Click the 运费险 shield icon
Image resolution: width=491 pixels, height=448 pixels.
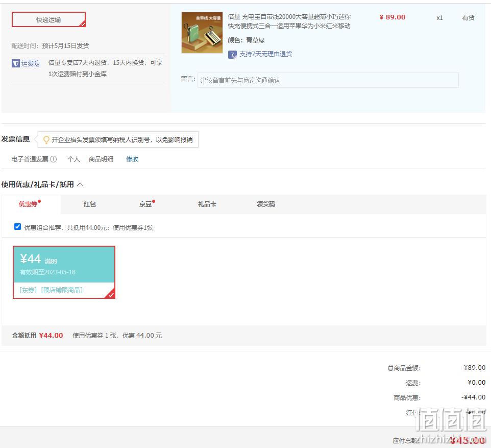tap(16, 63)
